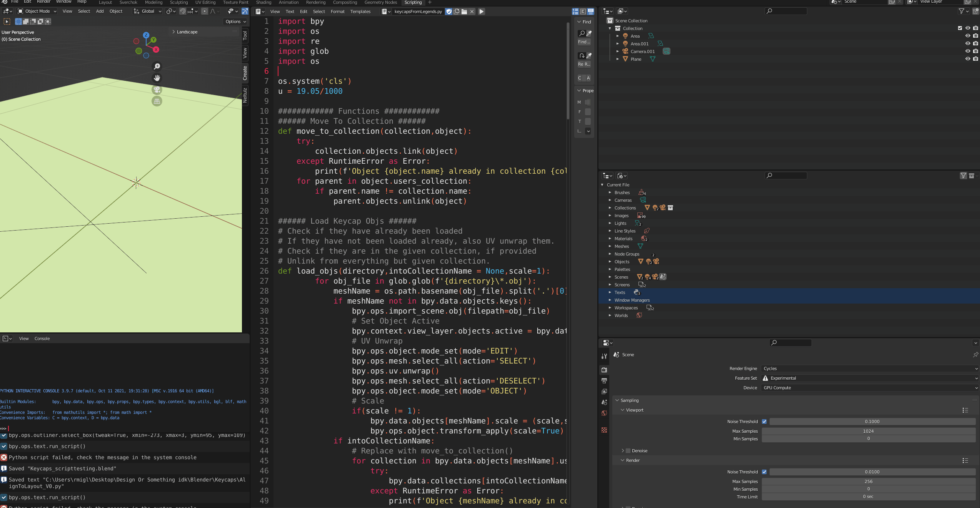Screen dimensions: 980x508
Task: Open the Templates menu in text editor
Action: [360, 12]
